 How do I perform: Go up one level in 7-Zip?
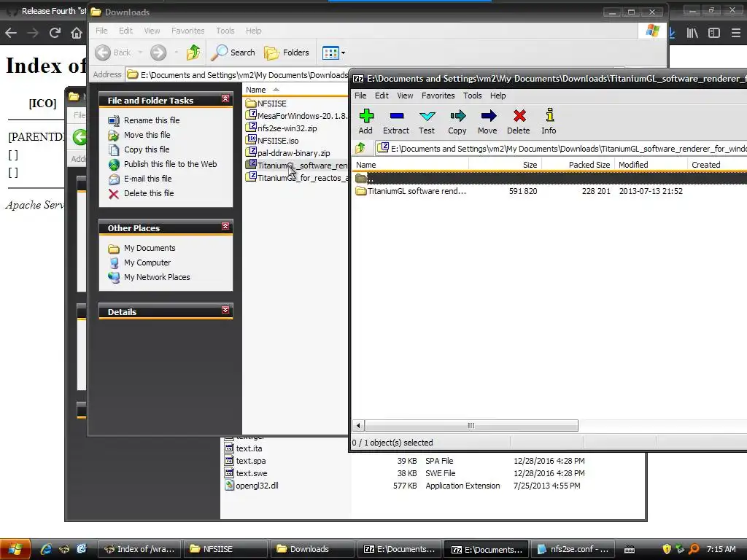click(360, 148)
